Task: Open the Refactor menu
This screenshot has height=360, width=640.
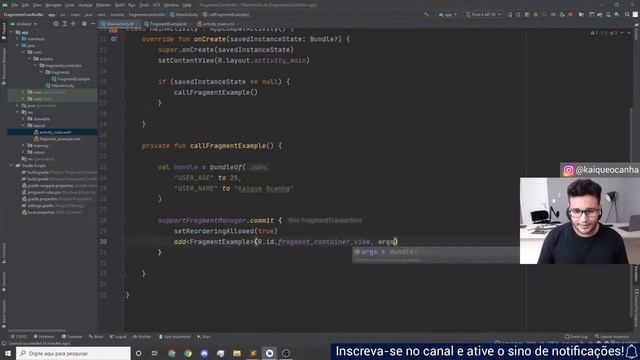Action: pos(103,5)
